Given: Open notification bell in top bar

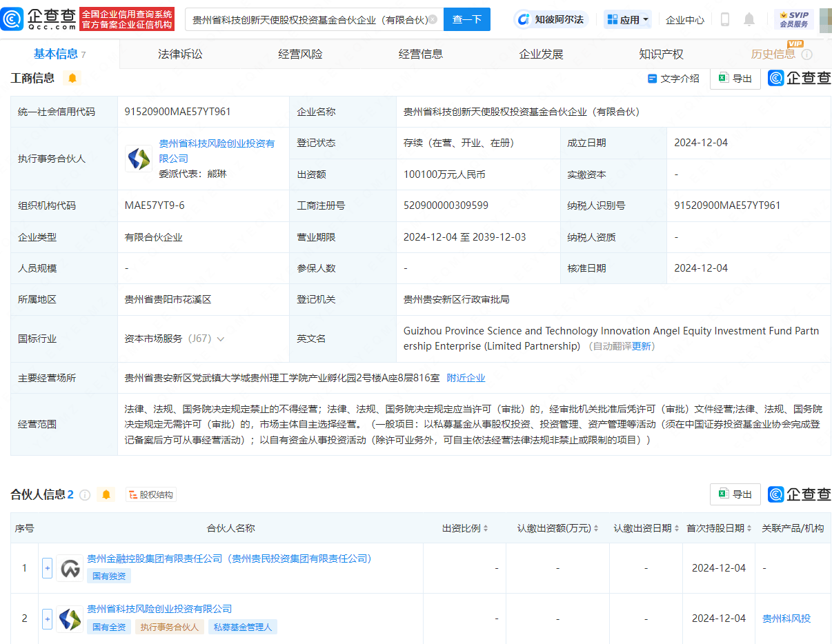Looking at the screenshot, I should (750, 19).
